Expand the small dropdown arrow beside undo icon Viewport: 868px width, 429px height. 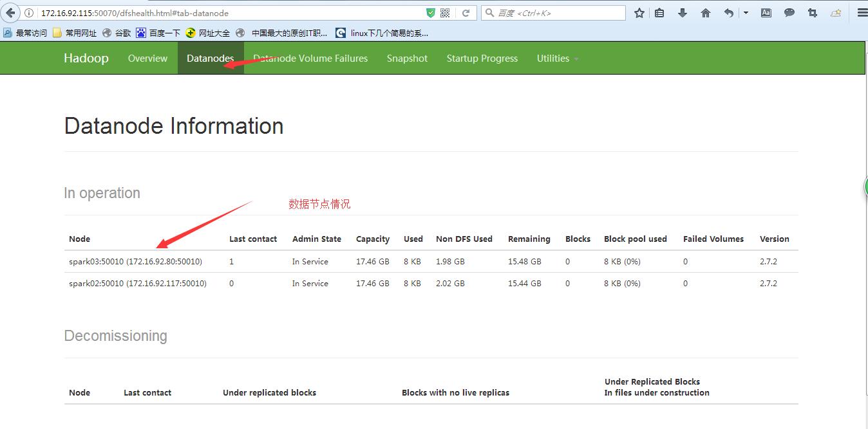(746, 13)
